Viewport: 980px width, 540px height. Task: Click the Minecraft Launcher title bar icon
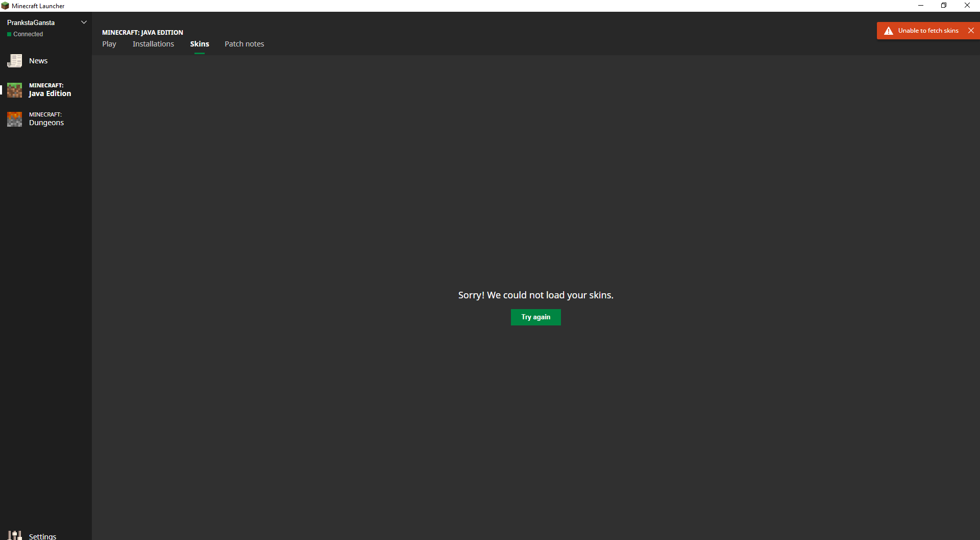tap(5, 6)
